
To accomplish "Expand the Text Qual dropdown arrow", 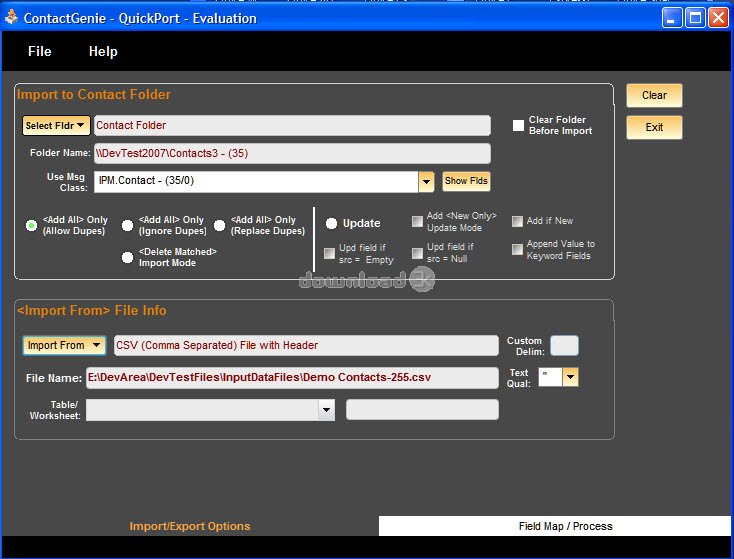I will pyautogui.click(x=570, y=377).
